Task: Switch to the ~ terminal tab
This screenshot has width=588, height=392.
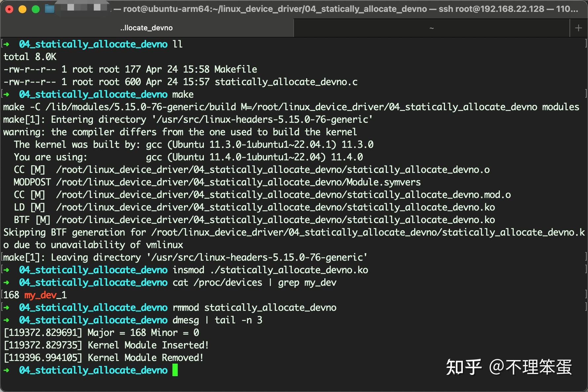Action: coord(432,28)
